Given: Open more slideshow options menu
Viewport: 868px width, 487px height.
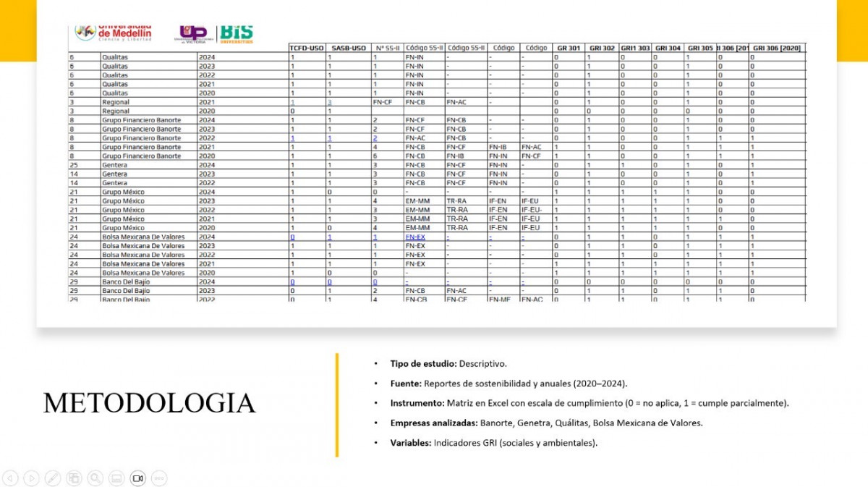Looking at the screenshot, I should tap(159, 478).
